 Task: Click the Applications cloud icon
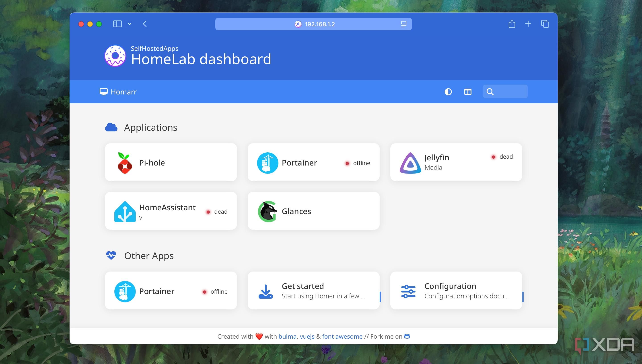tap(111, 127)
